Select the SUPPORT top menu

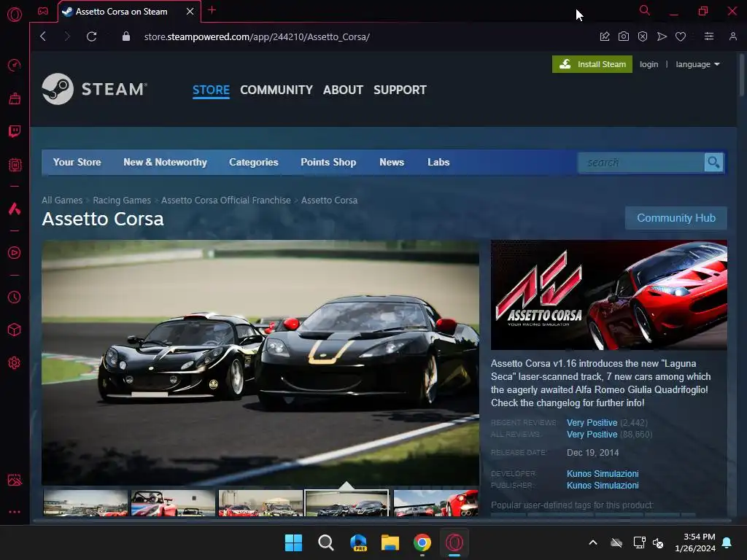click(400, 90)
